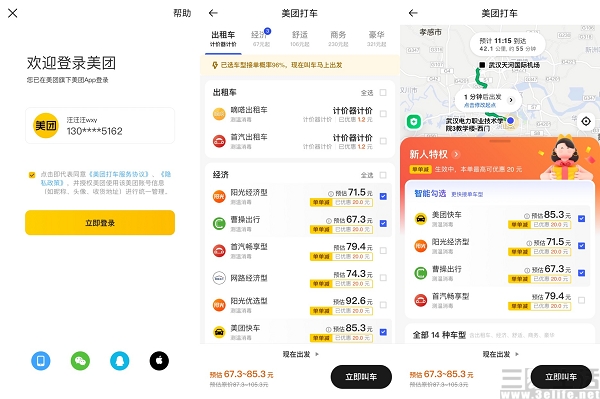Viewport: 600px width, 399px height.
Task: Recenter the map with the locate icon
Action: point(586,122)
